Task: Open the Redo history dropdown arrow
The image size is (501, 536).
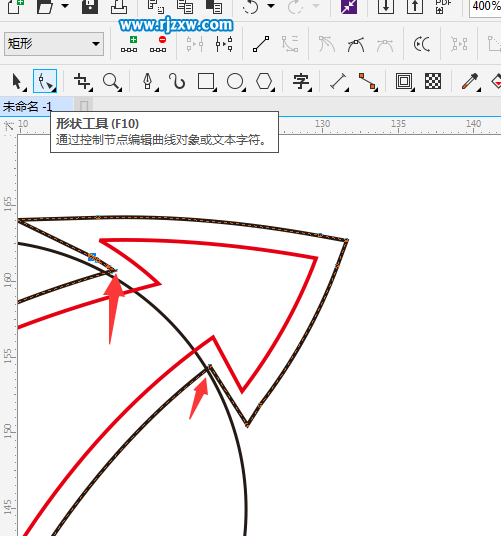Action: 316,5
